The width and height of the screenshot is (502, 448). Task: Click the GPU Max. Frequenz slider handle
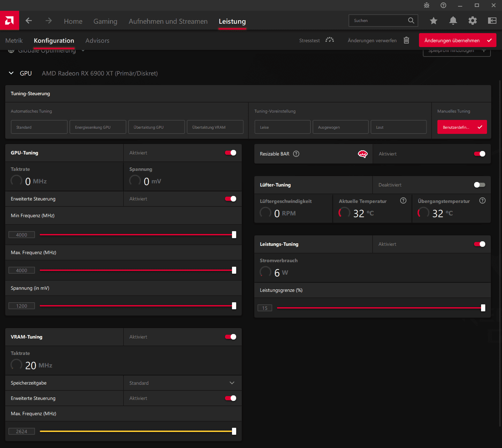tap(234, 270)
